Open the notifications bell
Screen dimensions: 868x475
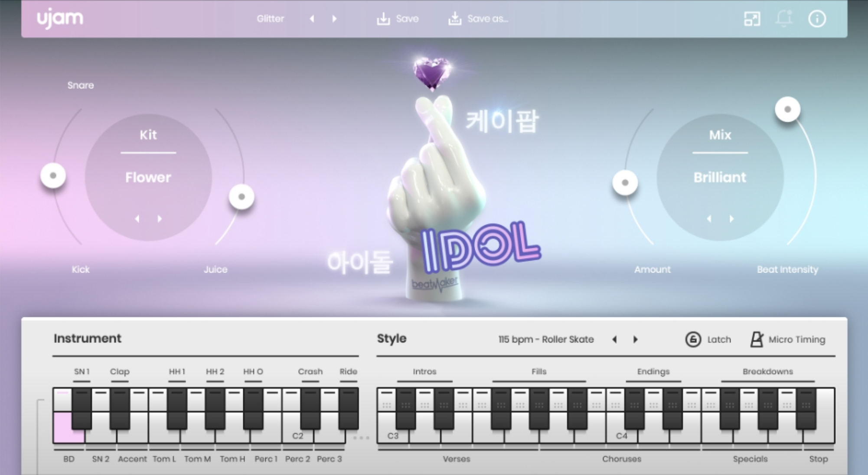point(784,19)
